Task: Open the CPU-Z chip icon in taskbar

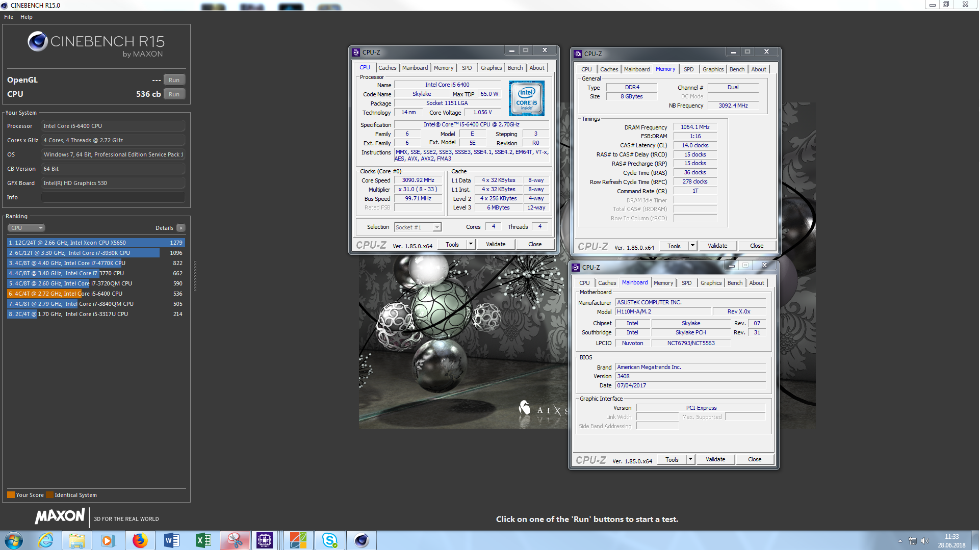Action: pyautogui.click(x=265, y=540)
